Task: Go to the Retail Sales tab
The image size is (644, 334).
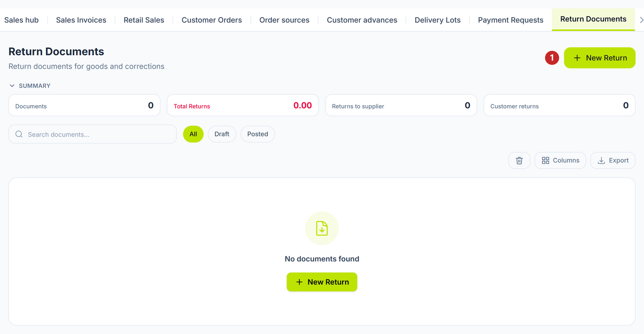Action: (144, 20)
